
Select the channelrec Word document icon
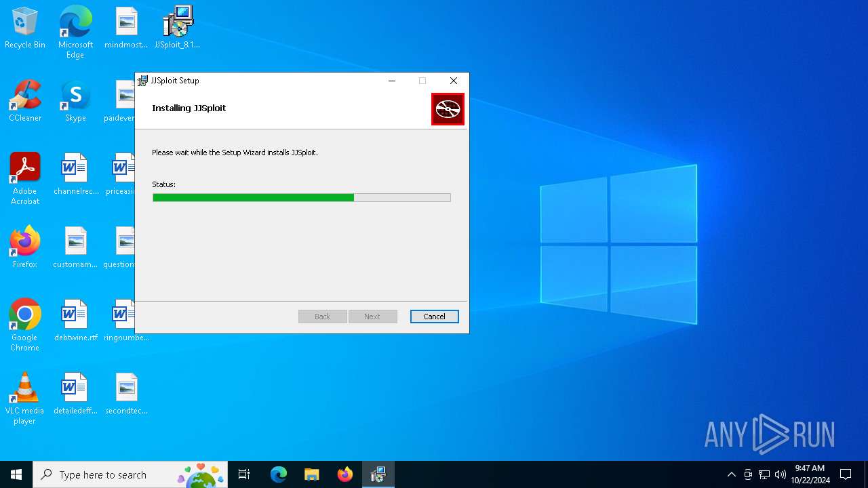tap(75, 174)
